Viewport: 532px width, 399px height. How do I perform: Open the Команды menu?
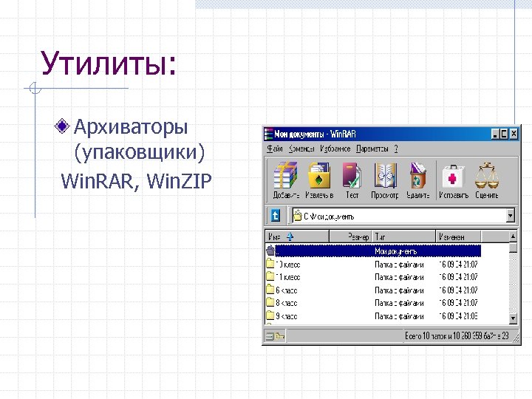point(301,149)
